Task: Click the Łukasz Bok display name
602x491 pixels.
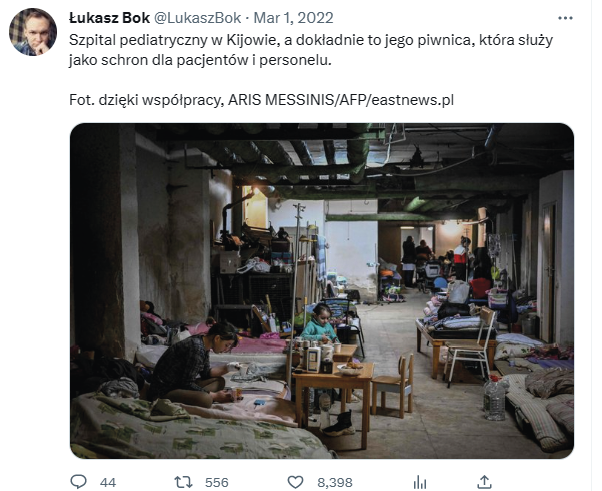Action: [x=109, y=18]
